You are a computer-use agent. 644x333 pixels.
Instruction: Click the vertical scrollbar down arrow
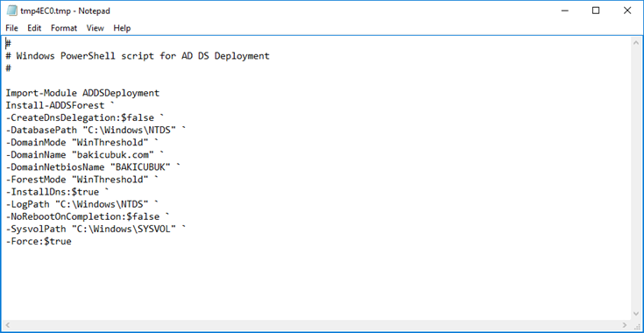click(x=636, y=314)
